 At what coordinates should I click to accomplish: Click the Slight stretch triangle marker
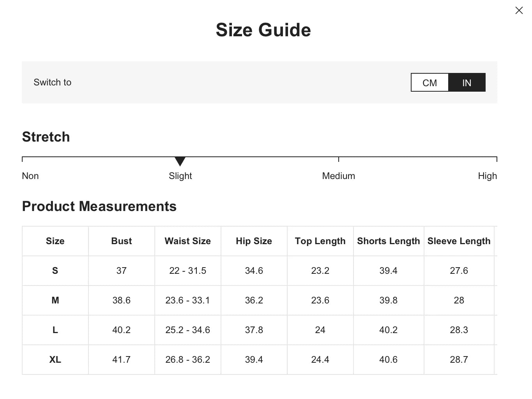(x=180, y=161)
